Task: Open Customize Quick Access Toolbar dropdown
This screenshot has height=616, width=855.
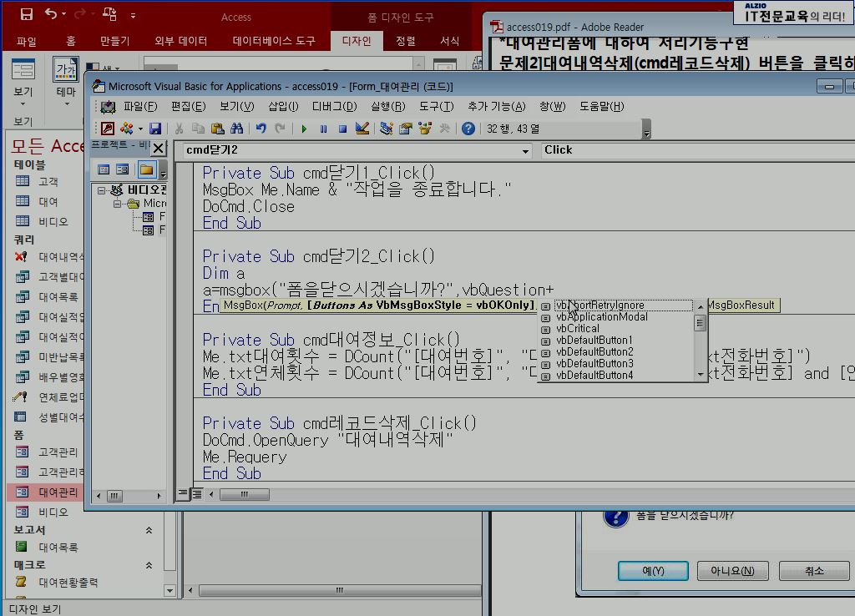Action: [x=133, y=16]
